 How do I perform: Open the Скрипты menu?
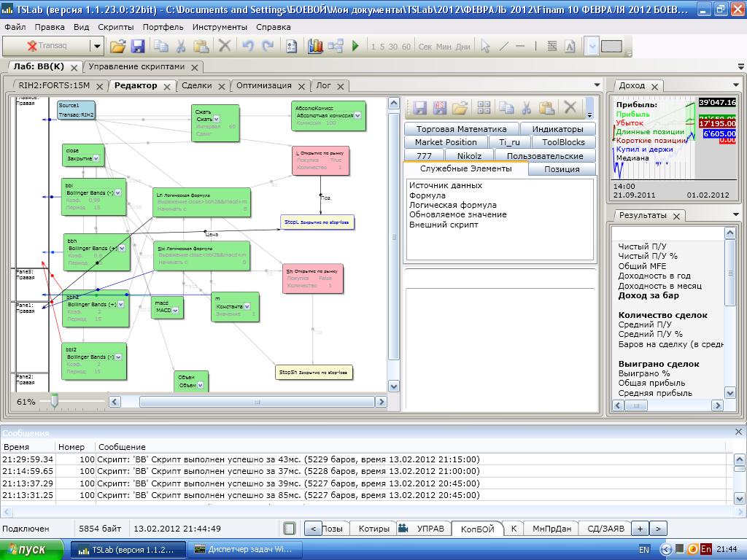pos(116,27)
